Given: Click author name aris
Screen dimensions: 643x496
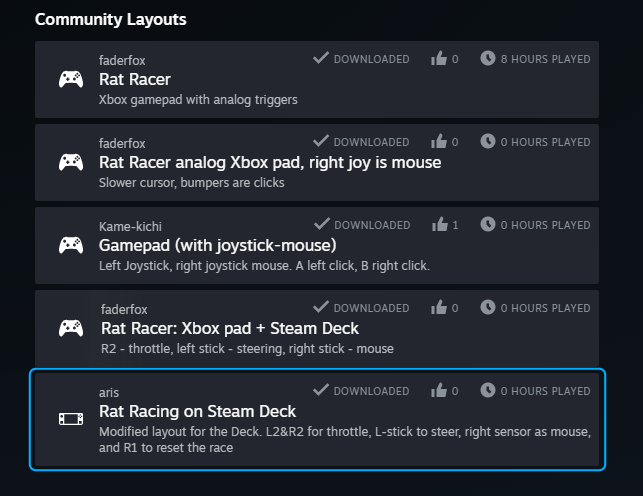Looking at the screenshot, I should pyautogui.click(x=110, y=392).
